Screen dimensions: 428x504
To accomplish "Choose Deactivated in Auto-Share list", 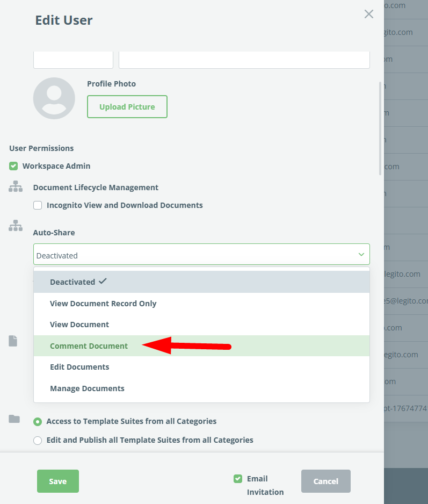I will [72, 282].
